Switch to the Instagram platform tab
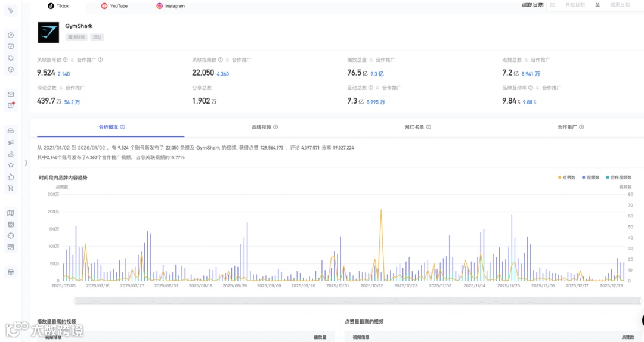 [171, 6]
